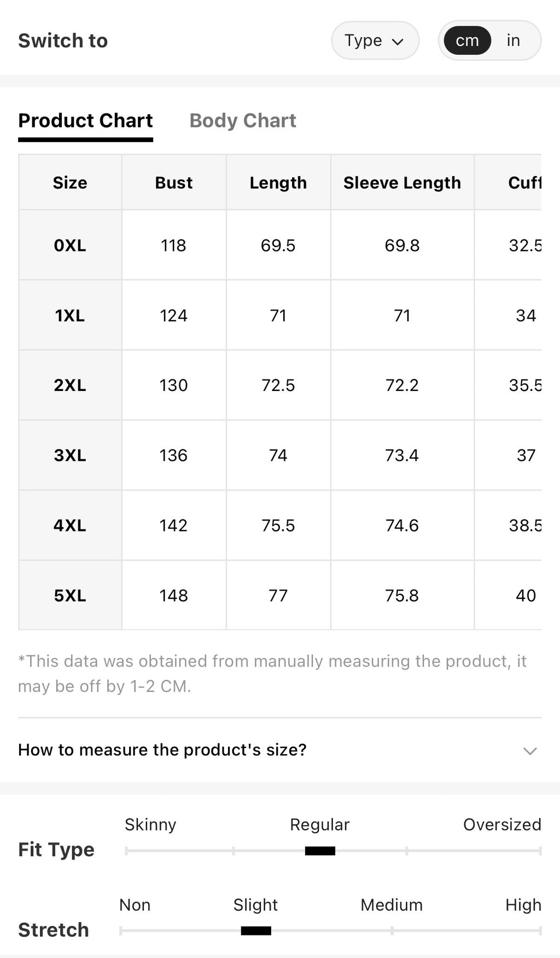Click the Fit Type Regular marker
The image size is (560, 958).
tap(320, 851)
